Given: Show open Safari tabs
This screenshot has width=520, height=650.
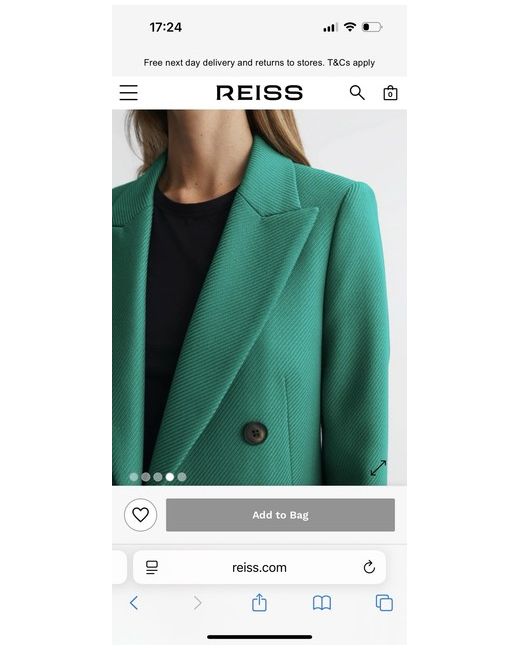Looking at the screenshot, I should pos(384,603).
